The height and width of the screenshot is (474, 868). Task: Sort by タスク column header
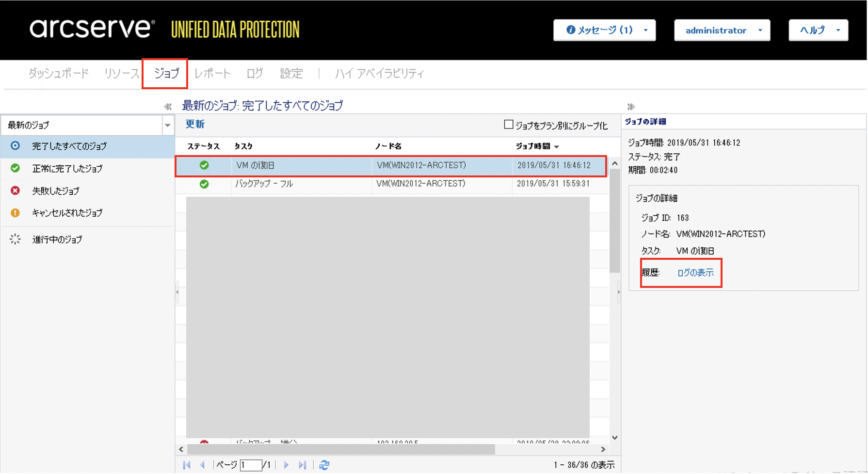(x=243, y=146)
